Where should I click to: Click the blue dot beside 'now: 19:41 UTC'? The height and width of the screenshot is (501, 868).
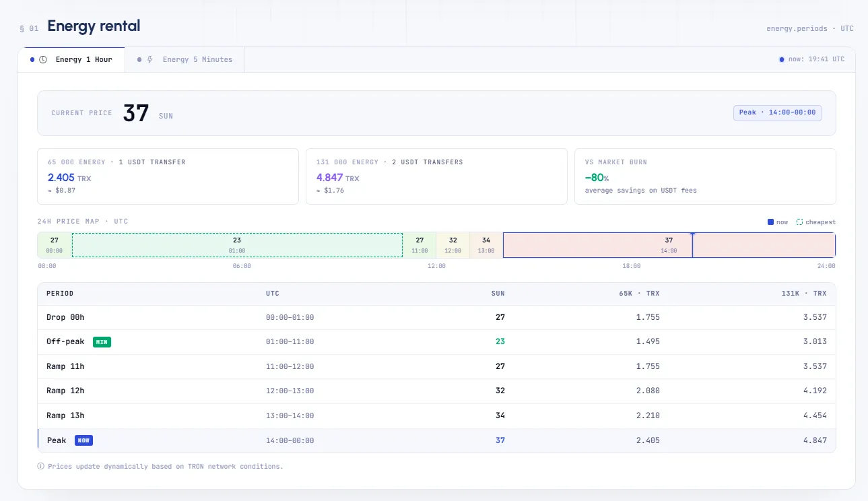782,59
